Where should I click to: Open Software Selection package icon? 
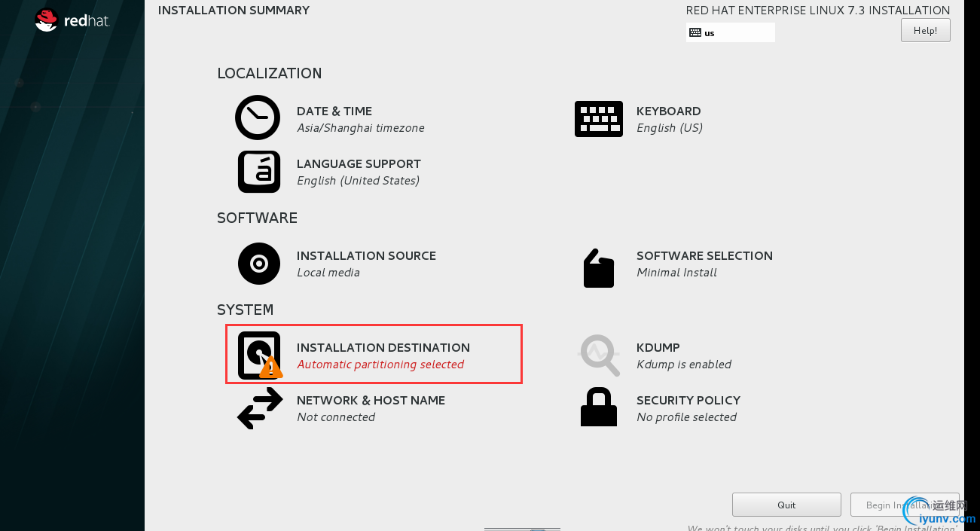[x=599, y=268]
